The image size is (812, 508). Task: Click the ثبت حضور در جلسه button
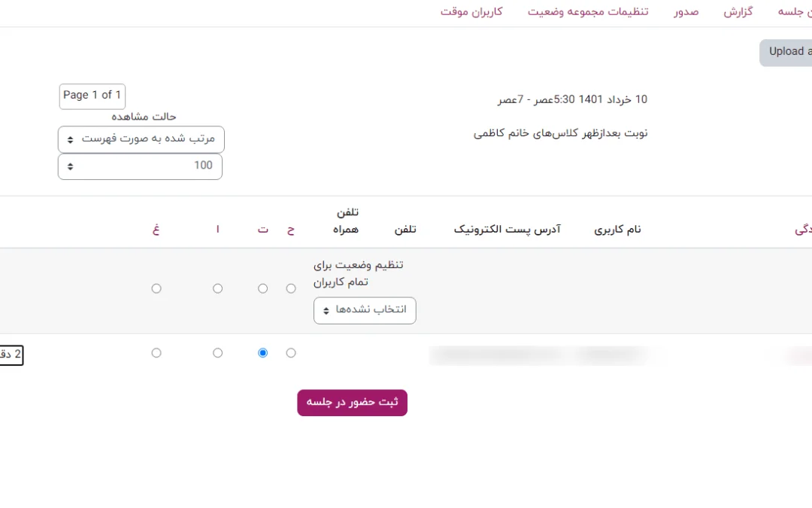(x=352, y=403)
